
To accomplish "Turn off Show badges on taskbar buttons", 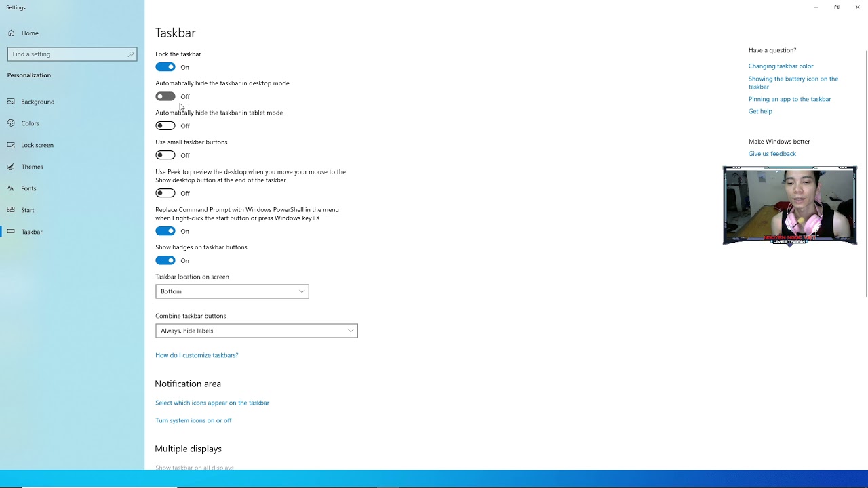I will tap(165, 260).
